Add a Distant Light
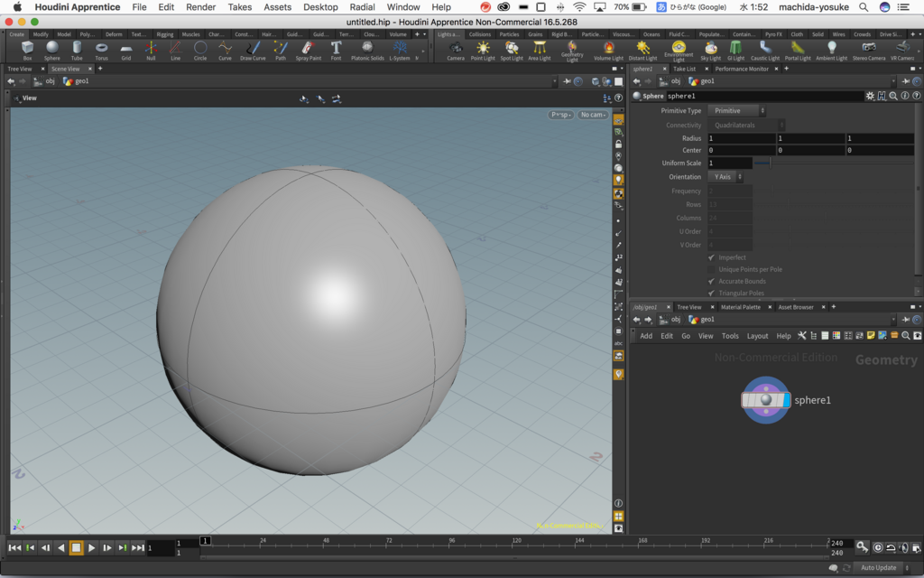Image resolution: width=924 pixels, height=578 pixels. pyautogui.click(x=642, y=51)
